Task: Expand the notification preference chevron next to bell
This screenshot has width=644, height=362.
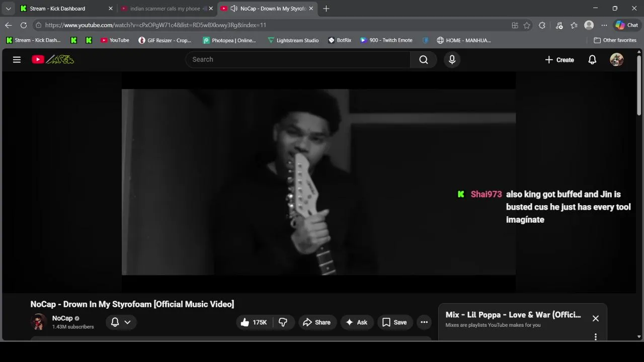Action: [x=127, y=322]
